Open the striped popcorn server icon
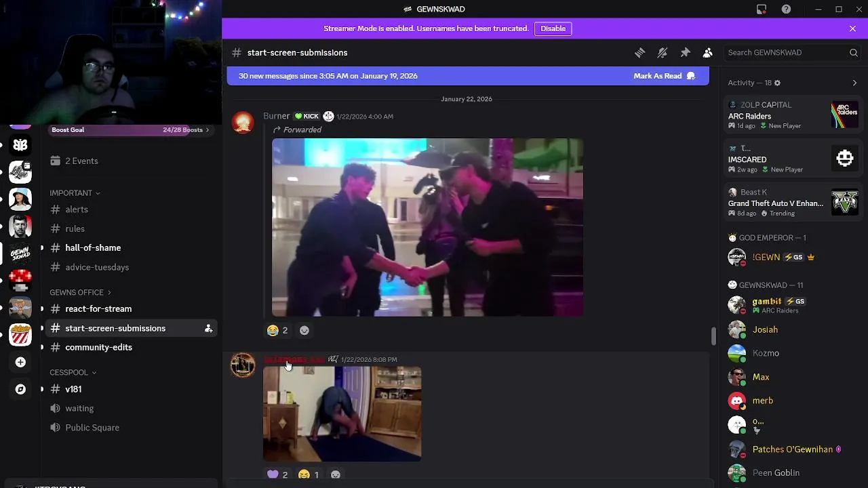The height and width of the screenshot is (488, 868). click(x=20, y=335)
